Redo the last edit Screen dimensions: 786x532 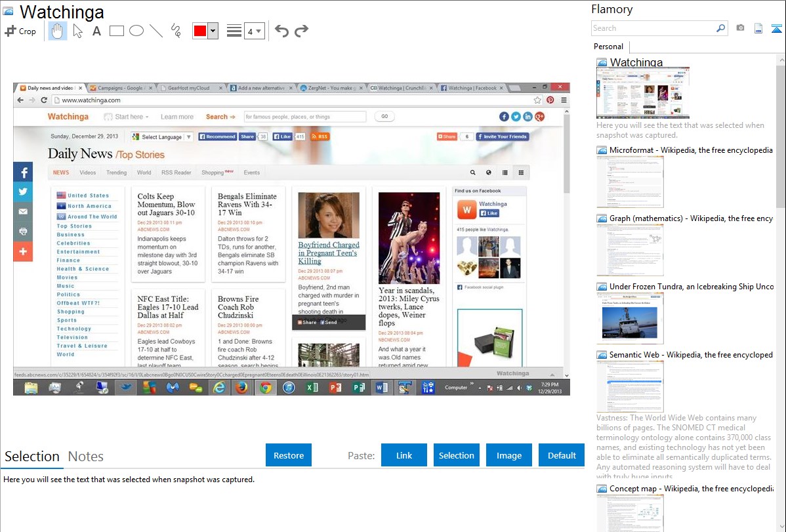301,31
